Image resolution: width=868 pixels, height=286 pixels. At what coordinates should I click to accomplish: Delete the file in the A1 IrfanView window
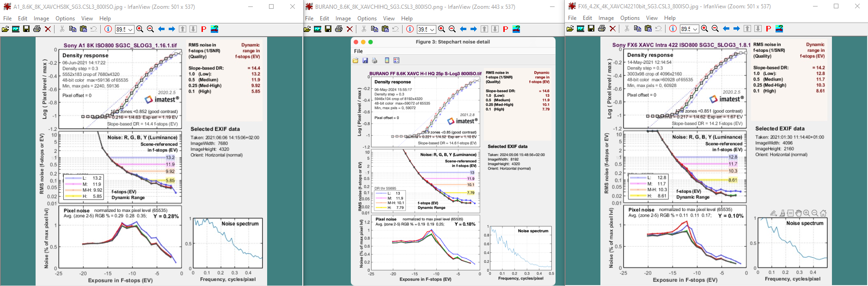pos(48,29)
